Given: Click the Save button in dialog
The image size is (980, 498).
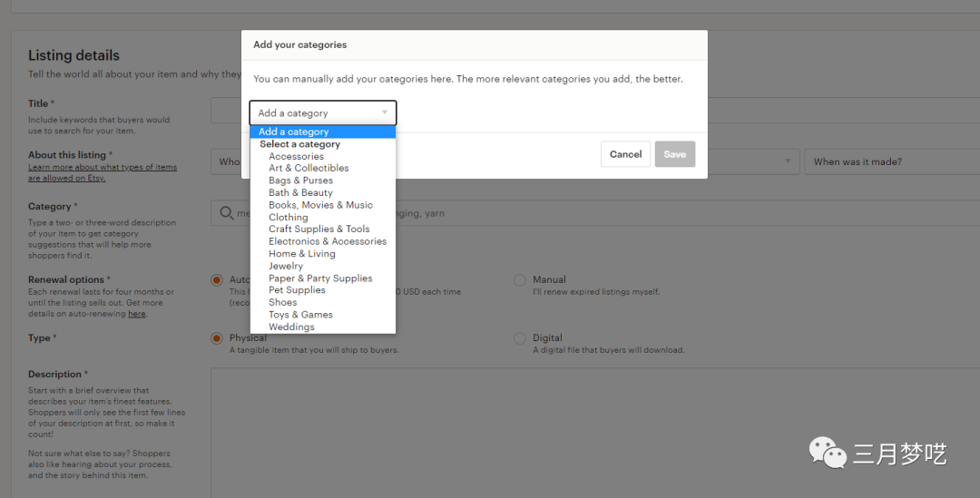Looking at the screenshot, I should pos(675,154).
